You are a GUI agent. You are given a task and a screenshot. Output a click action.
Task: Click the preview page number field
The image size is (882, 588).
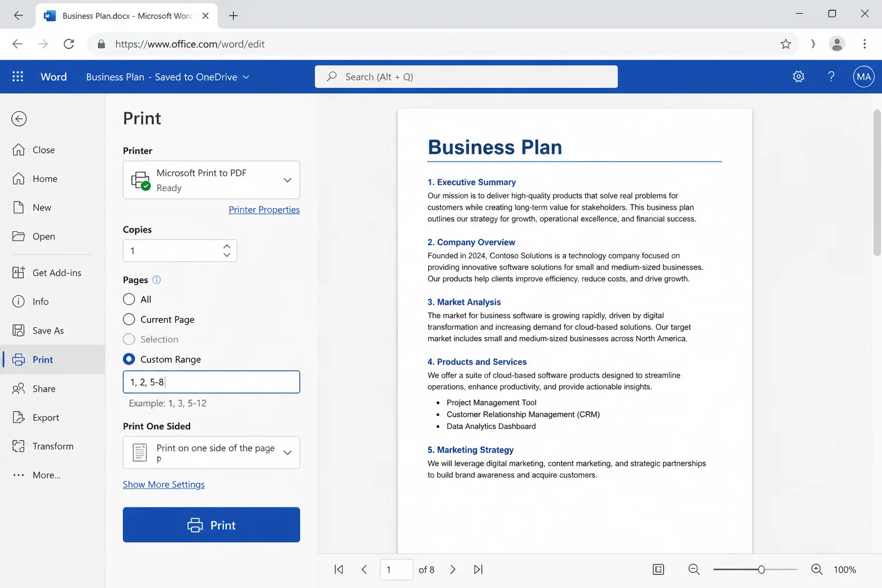click(396, 570)
